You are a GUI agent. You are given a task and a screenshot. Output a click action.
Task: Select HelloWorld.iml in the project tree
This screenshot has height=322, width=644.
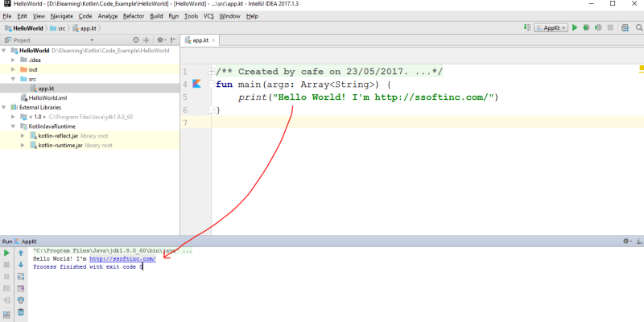coord(47,97)
